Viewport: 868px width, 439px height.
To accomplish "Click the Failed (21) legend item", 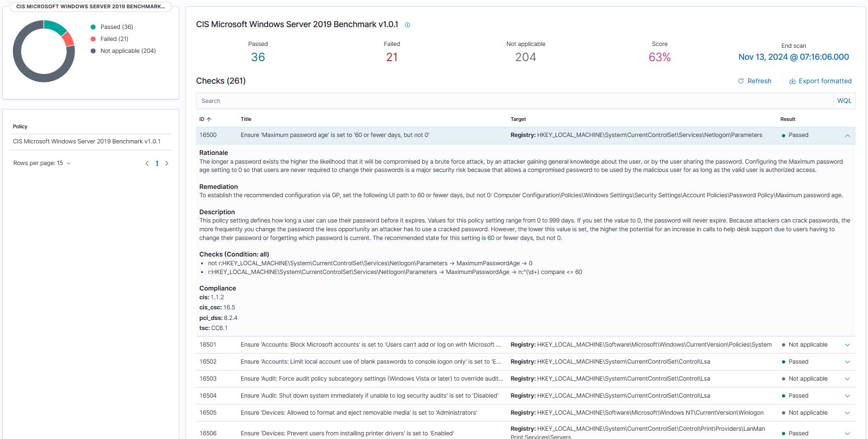I will 109,39.
